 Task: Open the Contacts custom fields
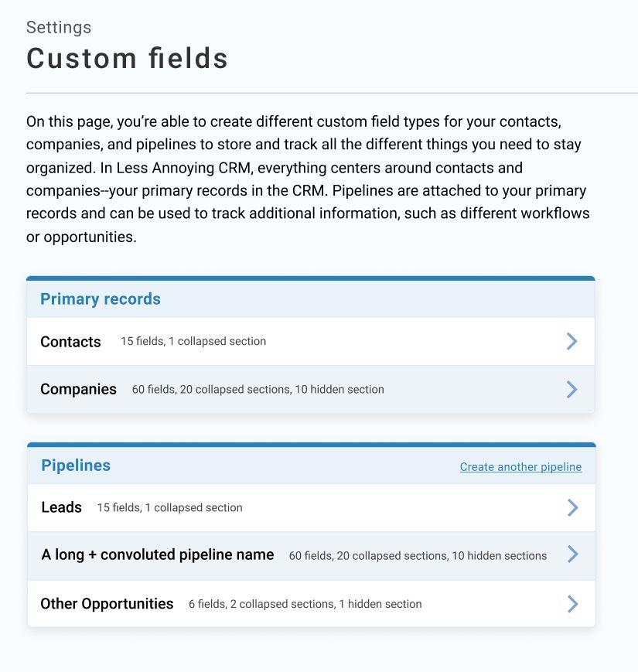click(x=70, y=342)
